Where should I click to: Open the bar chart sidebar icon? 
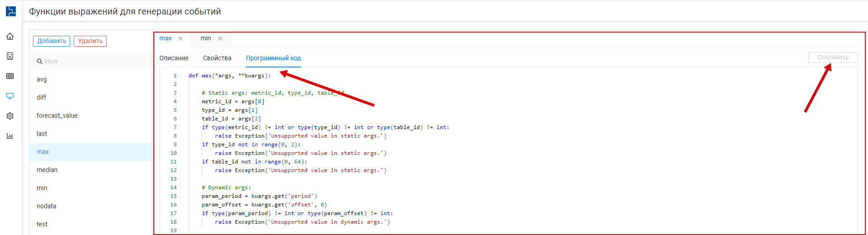(10, 136)
